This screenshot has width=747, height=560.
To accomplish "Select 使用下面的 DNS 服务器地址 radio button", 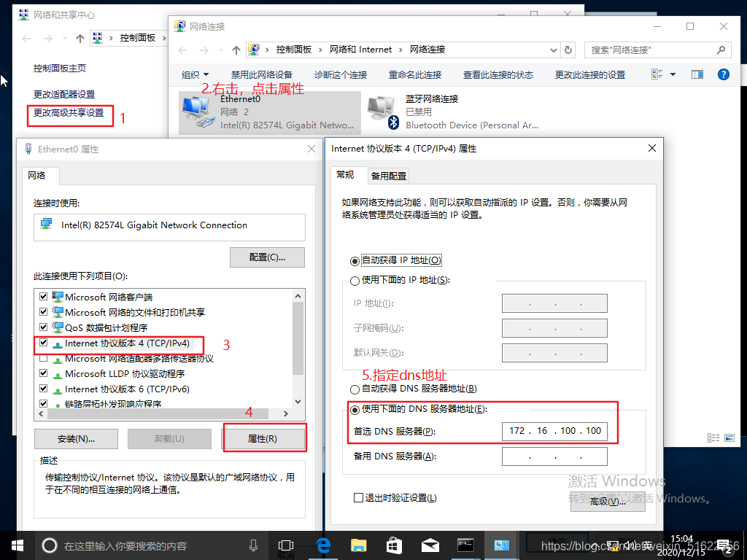I will pos(355,410).
